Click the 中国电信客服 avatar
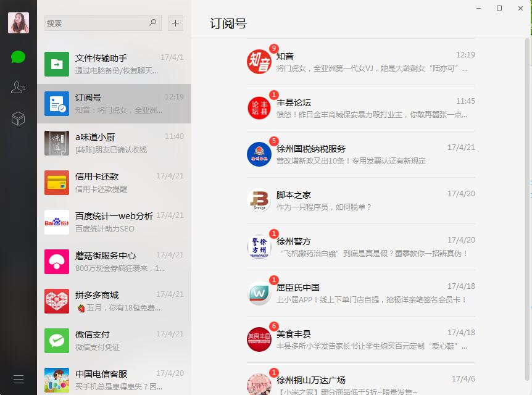532x395 pixels. tap(57, 380)
